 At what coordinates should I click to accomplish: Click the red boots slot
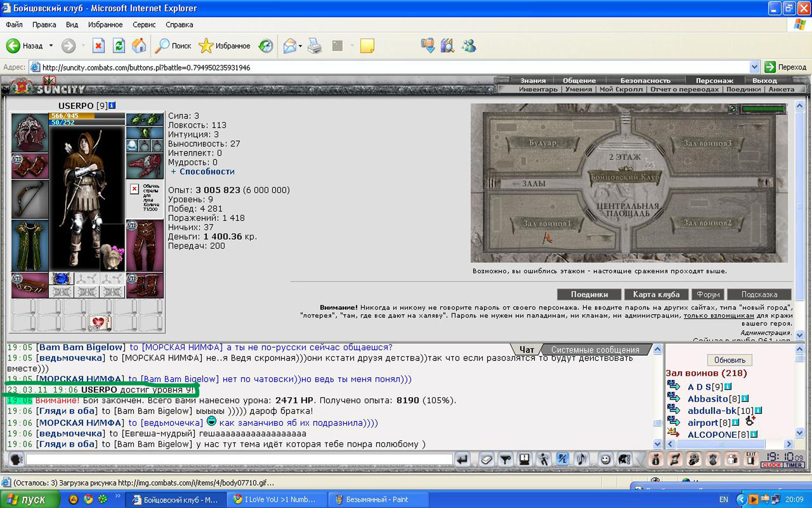pos(145,285)
